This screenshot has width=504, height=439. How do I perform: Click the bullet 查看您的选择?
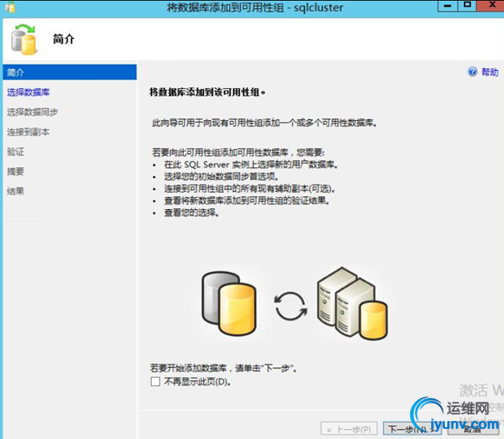192,213
